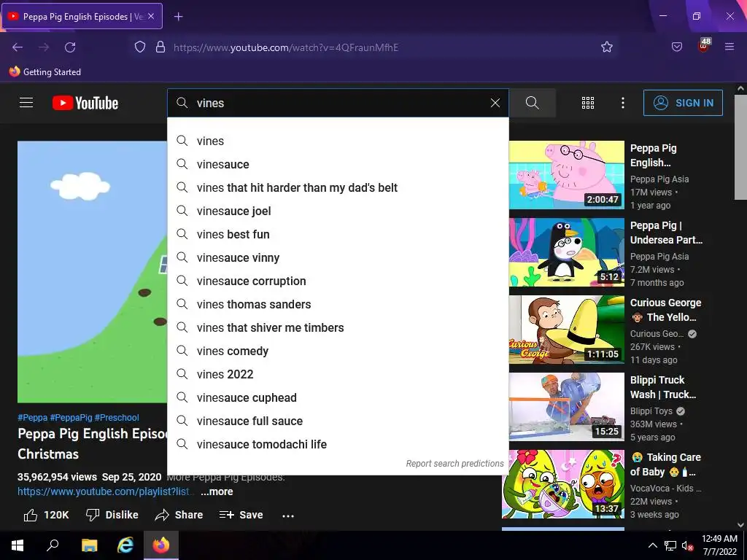Click the URL address bar
The image size is (747, 560).
pyautogui.click(x=371, y=47)
